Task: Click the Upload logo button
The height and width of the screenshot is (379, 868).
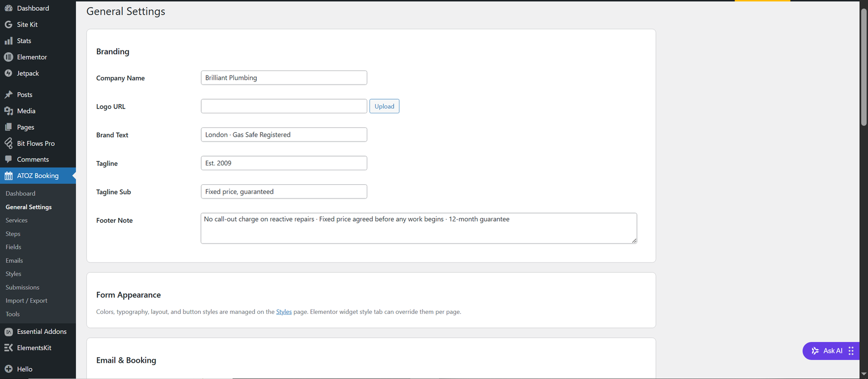Action: pyautogui.click(x=384, y=106)
